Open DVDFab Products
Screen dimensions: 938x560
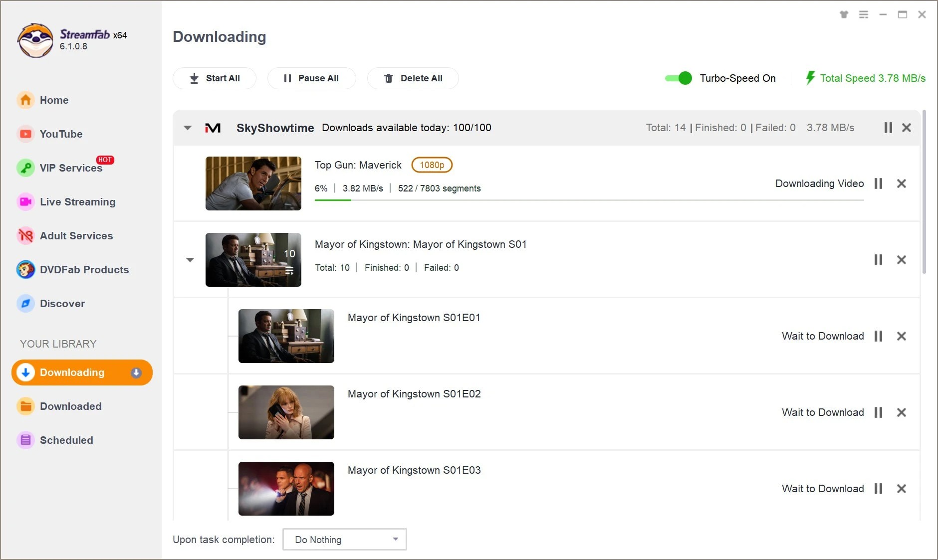click(73, 269)
